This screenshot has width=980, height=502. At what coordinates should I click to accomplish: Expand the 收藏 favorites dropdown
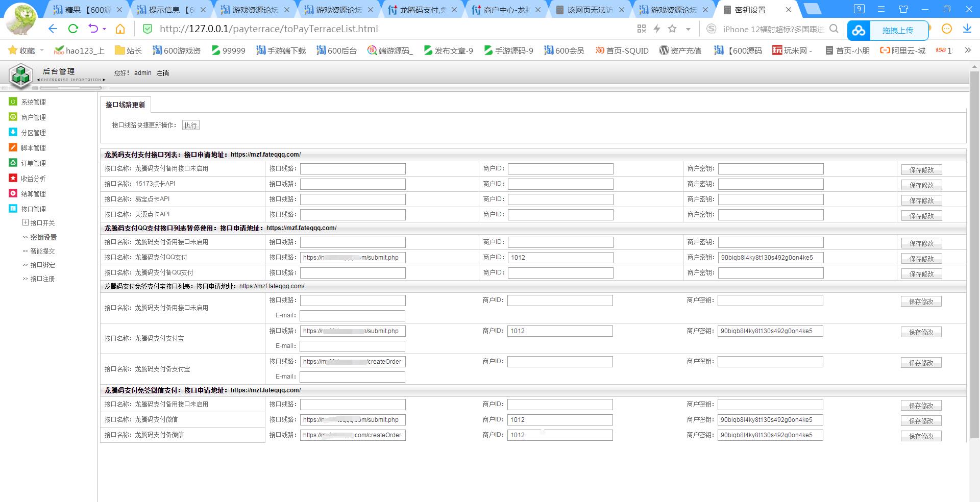coord(42,51)
